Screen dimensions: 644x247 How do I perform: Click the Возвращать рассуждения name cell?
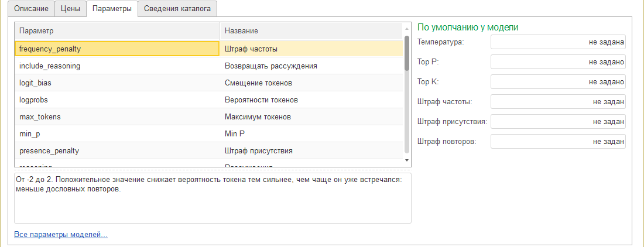coord(311,66)
